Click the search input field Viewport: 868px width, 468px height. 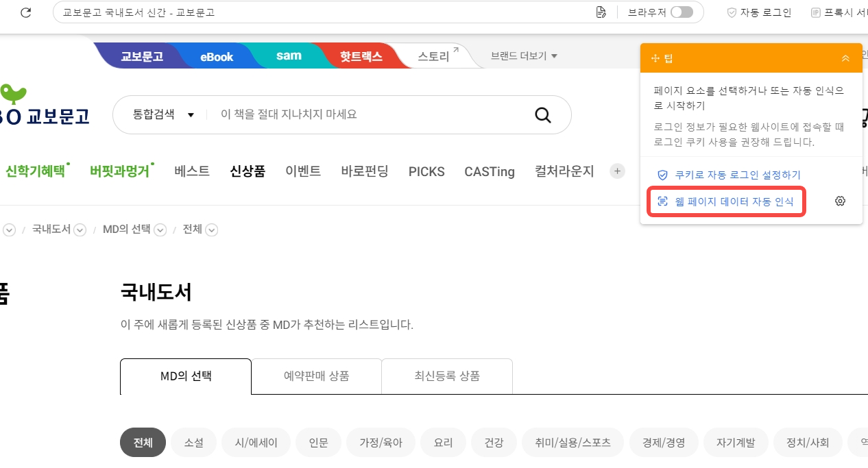point(370,114)
